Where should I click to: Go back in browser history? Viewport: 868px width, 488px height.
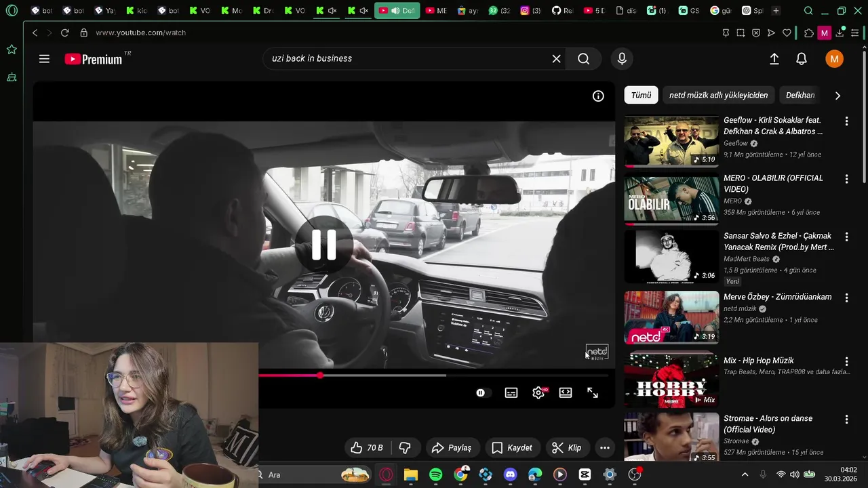[x=35, y=33]
